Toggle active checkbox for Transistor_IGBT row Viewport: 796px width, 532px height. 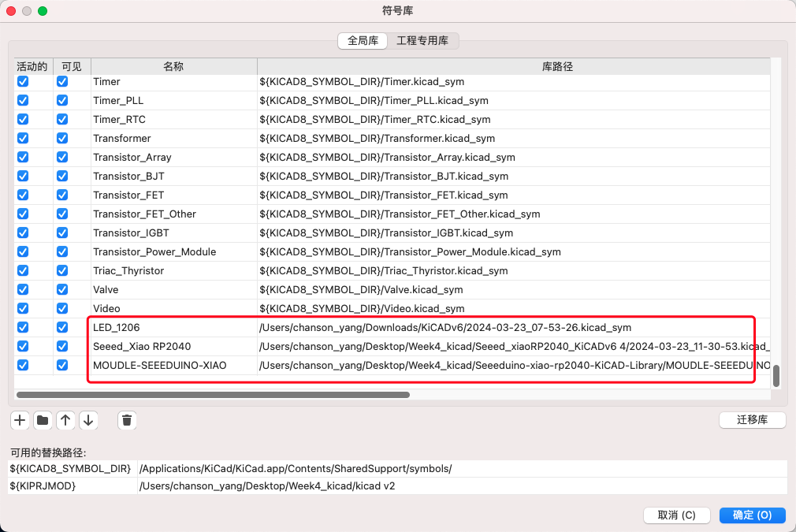[23, 233]
